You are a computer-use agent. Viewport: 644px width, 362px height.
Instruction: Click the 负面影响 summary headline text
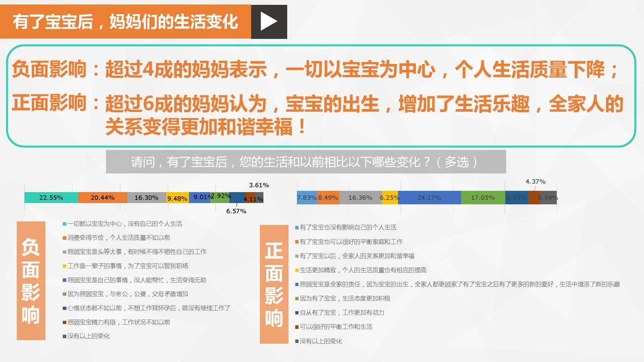(315, 70)
